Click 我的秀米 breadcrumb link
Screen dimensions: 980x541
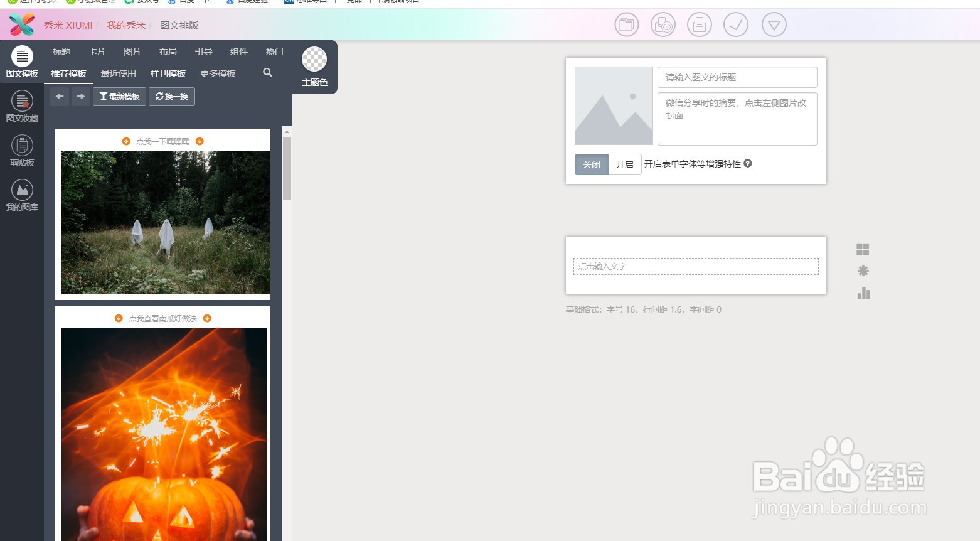[126, 26]
